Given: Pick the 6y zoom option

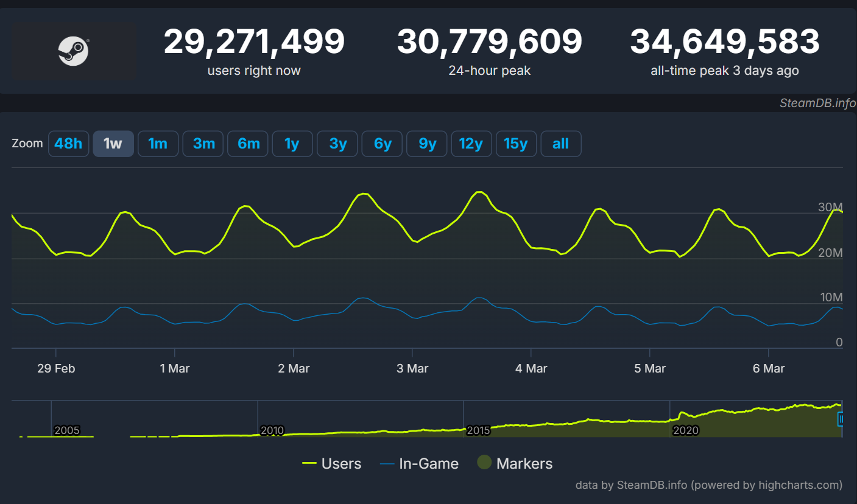Looking at the screenshot, I should click(383, 144).
